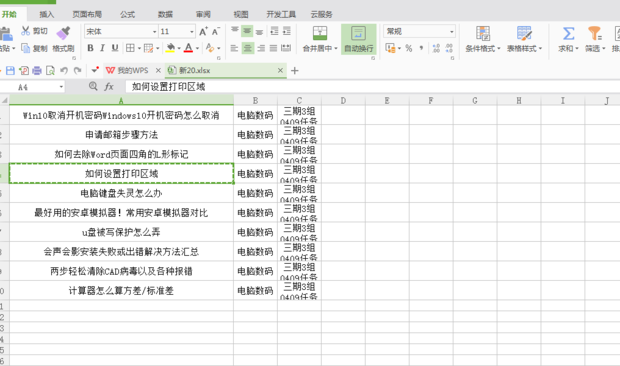Toggle vertical middle alignment
The width and height of the screenshot is (620, 366).
click(x=247, y=30)
